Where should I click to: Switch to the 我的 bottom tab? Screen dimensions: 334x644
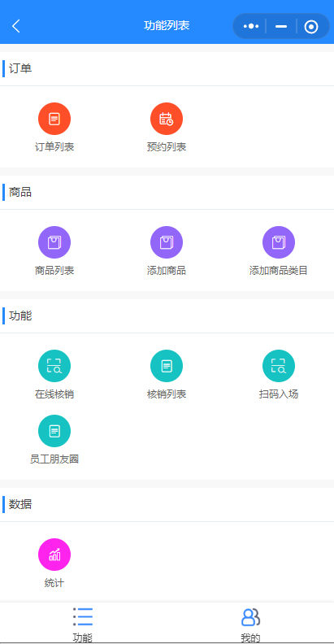(x=250, y=624)
